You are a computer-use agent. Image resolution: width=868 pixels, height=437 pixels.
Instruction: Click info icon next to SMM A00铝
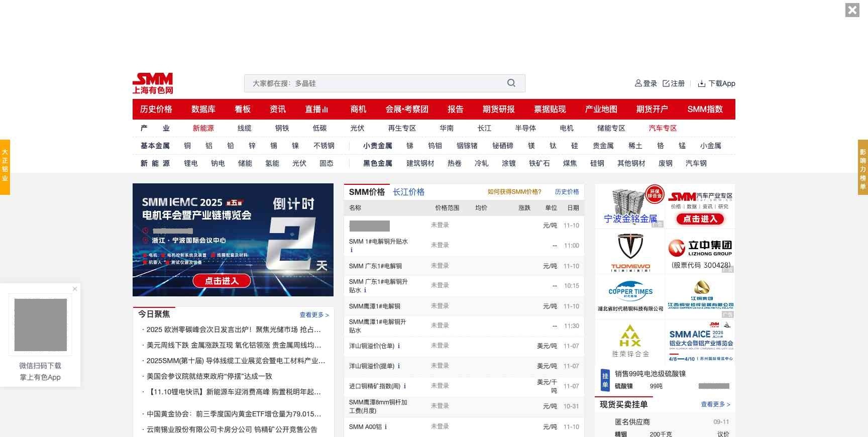click(386, 427)
